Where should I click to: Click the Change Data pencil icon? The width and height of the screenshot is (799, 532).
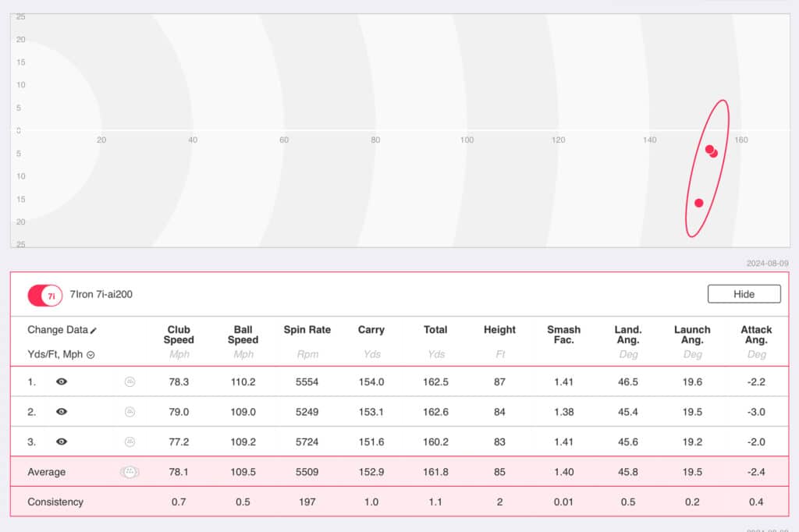(x=94, y=331)
